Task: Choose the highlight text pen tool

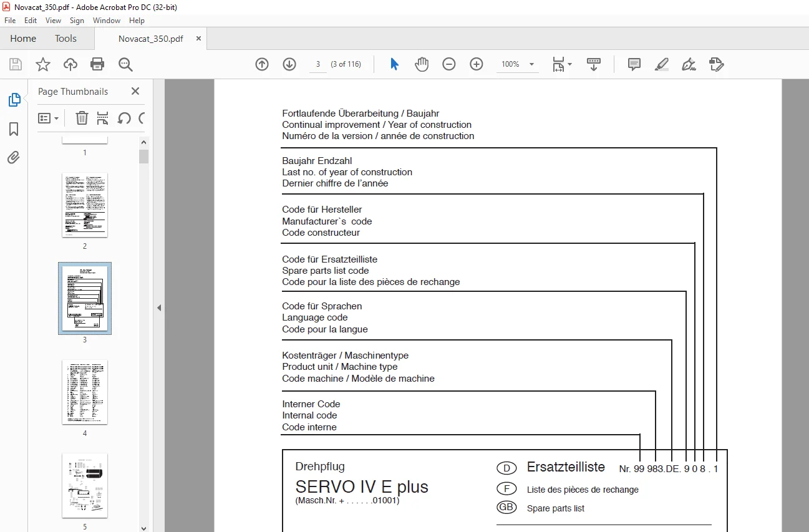Action: click(x=662, y=64)
